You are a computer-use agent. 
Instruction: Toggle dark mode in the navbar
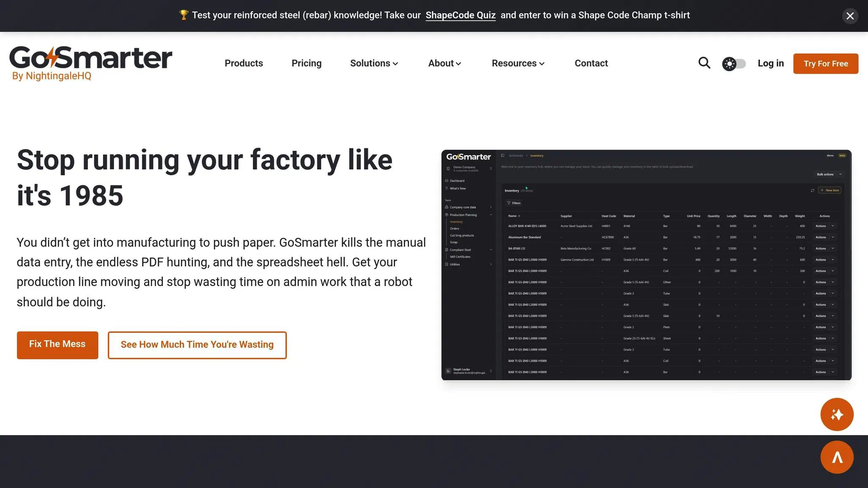pyautogui.click(x=734, y=63)
